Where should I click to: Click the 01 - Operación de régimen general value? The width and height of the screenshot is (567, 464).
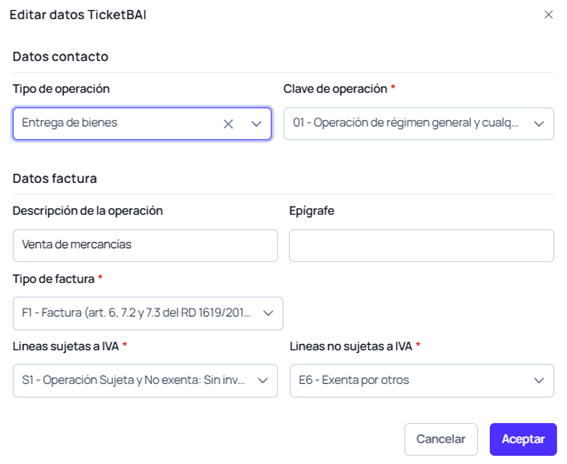[x=405, y=123]
